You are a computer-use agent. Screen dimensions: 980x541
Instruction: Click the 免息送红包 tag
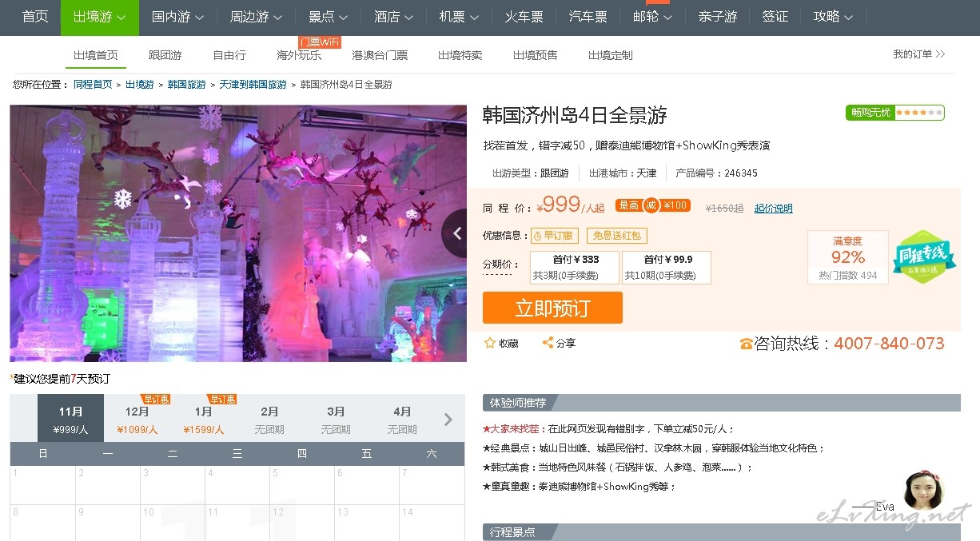pyautogui.click(x=616, y=236)
